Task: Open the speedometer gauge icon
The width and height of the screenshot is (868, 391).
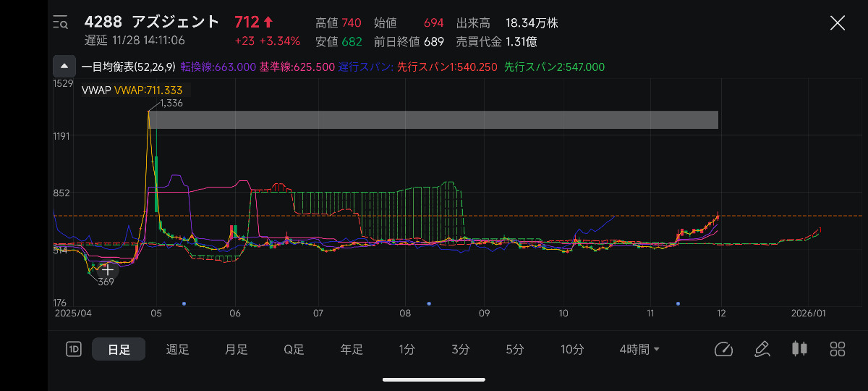Action: [x=723, y=350]
